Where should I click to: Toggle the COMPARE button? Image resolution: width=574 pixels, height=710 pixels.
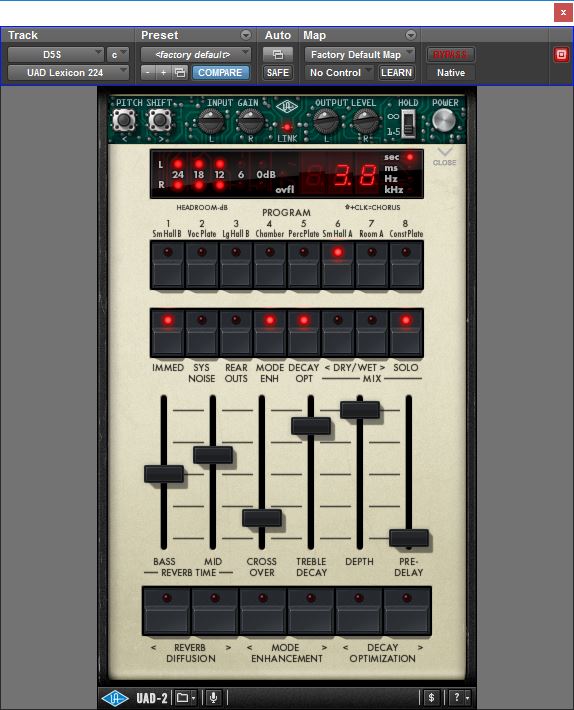220,72
